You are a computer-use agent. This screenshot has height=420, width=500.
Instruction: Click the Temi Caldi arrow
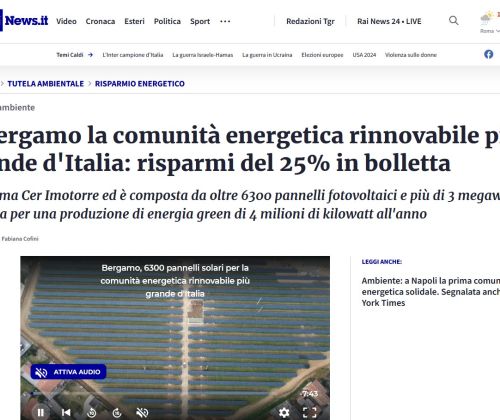[x=90, y=55]
